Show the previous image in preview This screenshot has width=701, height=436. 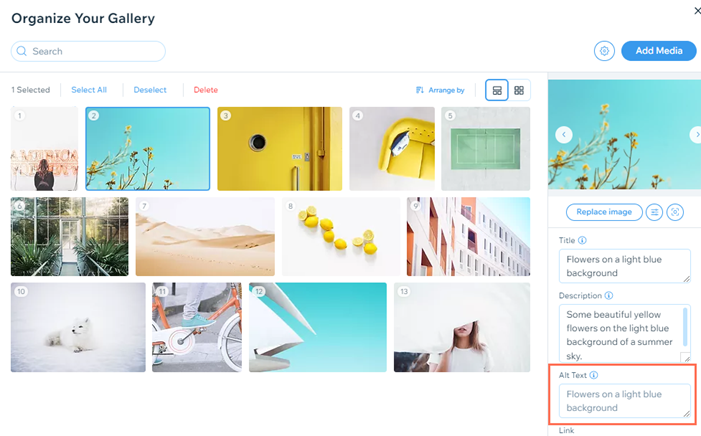point(564,135)
